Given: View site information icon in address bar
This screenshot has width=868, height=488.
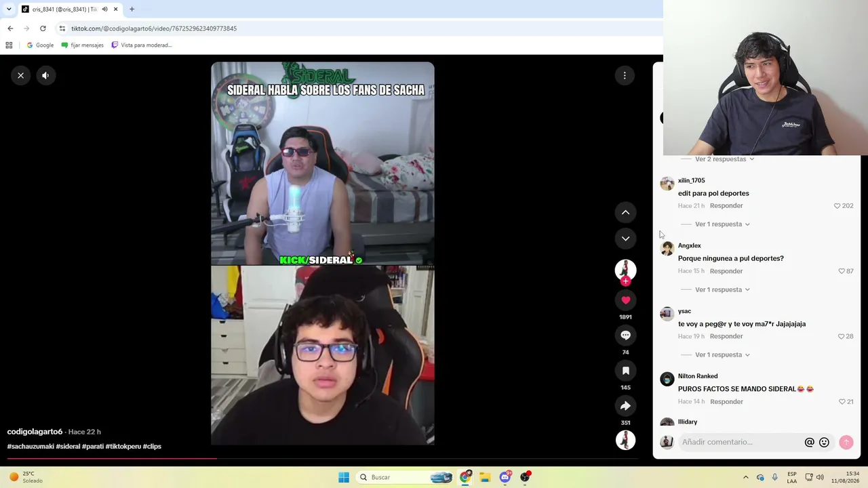Looking at the screenshot, I should click(x=62, y=28).
